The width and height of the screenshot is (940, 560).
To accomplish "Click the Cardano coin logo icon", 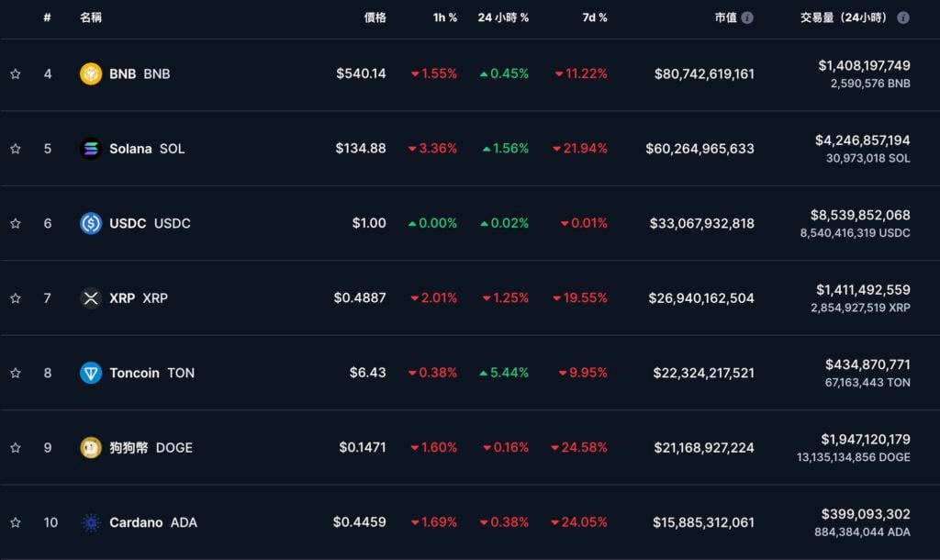I will (x=91, y=522).
